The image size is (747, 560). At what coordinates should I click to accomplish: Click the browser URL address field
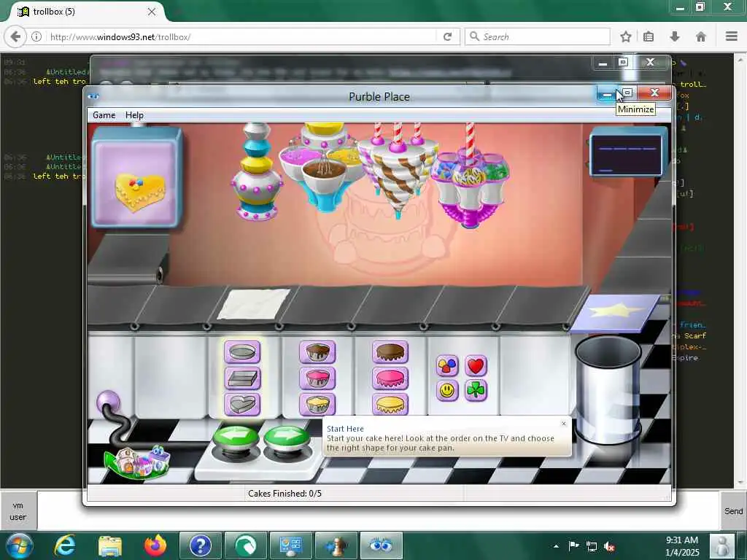tap(241, 36)
